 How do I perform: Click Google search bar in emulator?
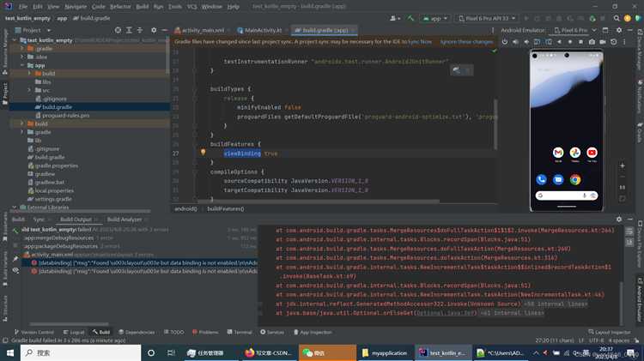tap(567, 196)
